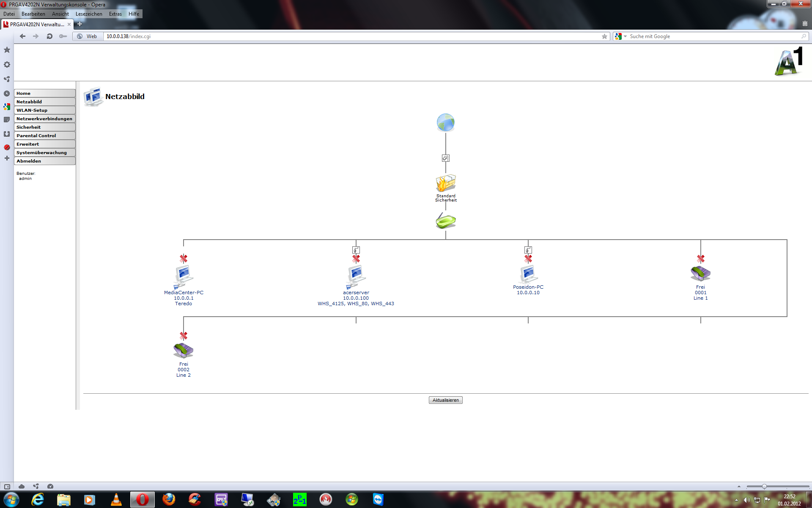This screenshot has height=508, width=812.
Task: Go back with the browser back arrow
Action: coord(23,36)
